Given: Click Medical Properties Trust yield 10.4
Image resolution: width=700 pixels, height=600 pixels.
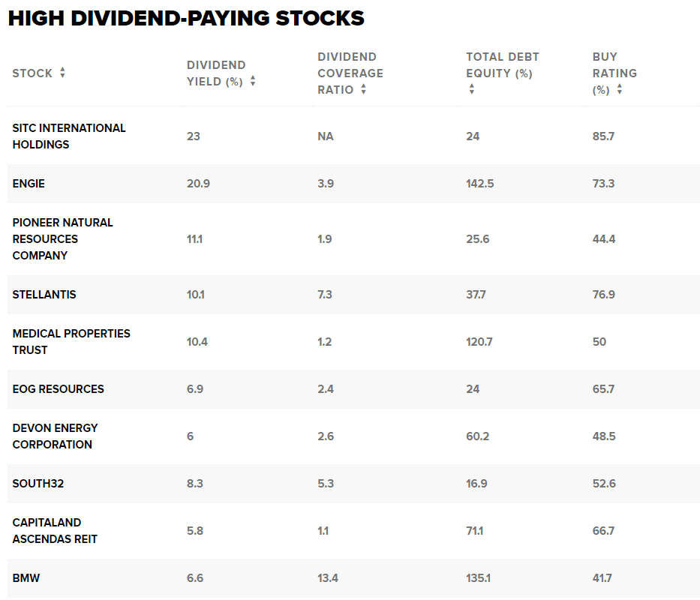Looking at the screenshot, I should (x=197, y=342).
